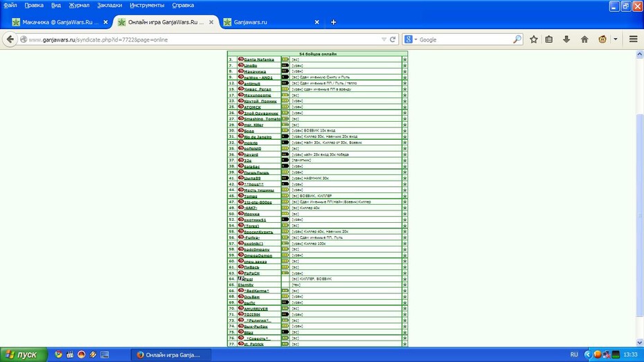The width and height of the screenshot is (644, 362).
Task: Open the OmegaDemon player link
Action: tap(258, 255)
